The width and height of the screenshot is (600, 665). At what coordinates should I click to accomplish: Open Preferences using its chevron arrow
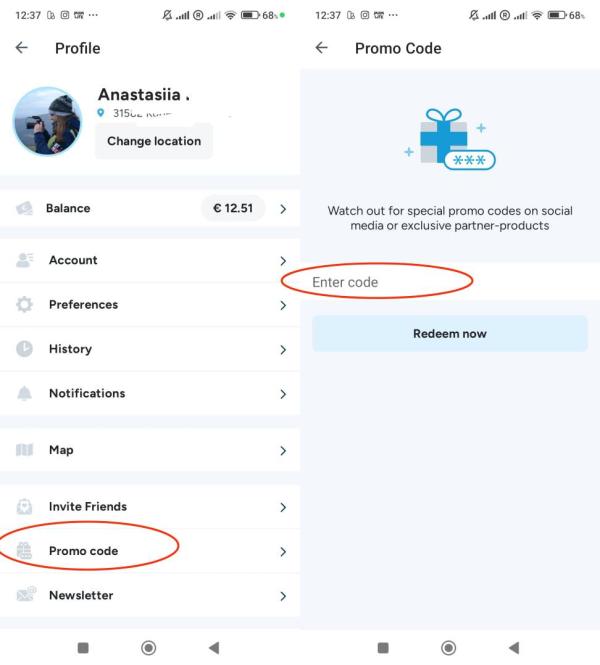(283, 305)
